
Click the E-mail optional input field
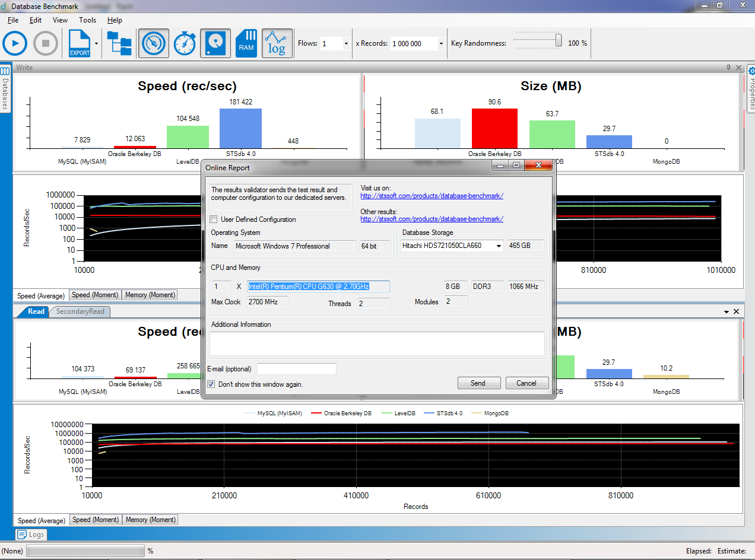click(296, 369)
